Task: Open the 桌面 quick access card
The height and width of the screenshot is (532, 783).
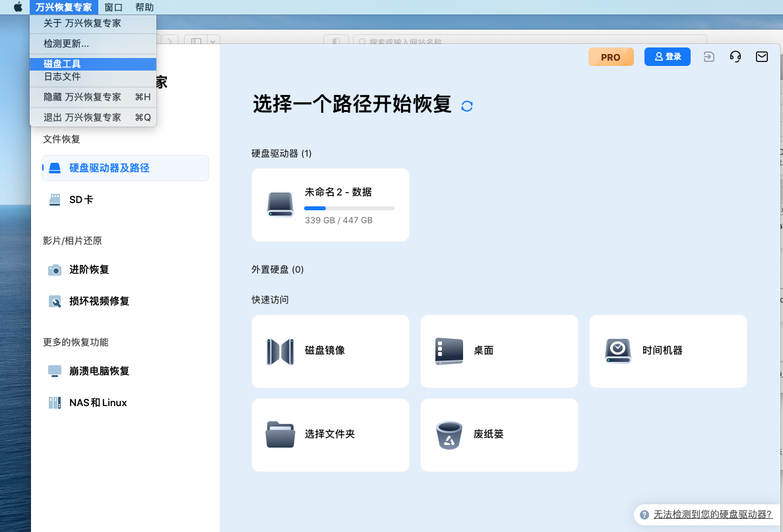Action: tap(499, 351)
